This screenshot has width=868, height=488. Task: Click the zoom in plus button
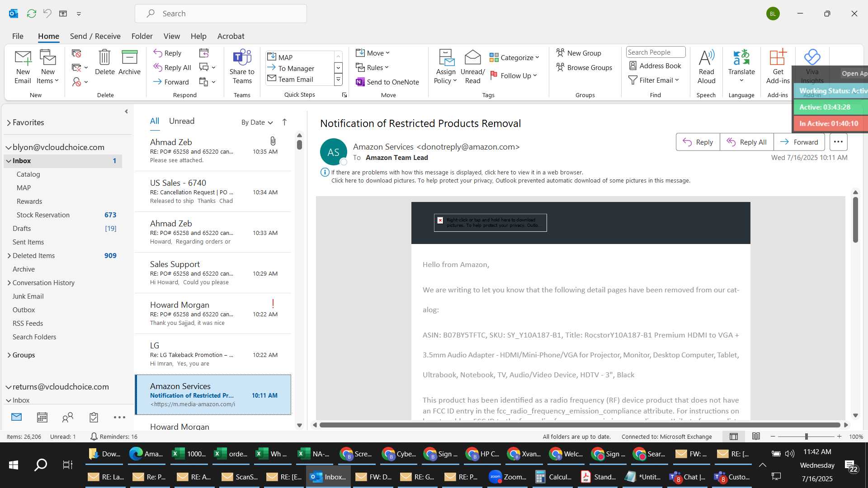click(839, 436)
